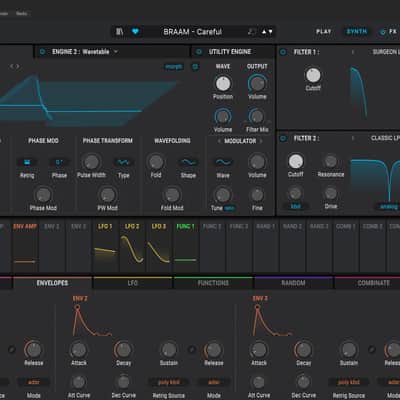Toggle the Tune ratio mode button
Image resolution: width=400 pixels, height=400 pixels.
click(229, 208)
